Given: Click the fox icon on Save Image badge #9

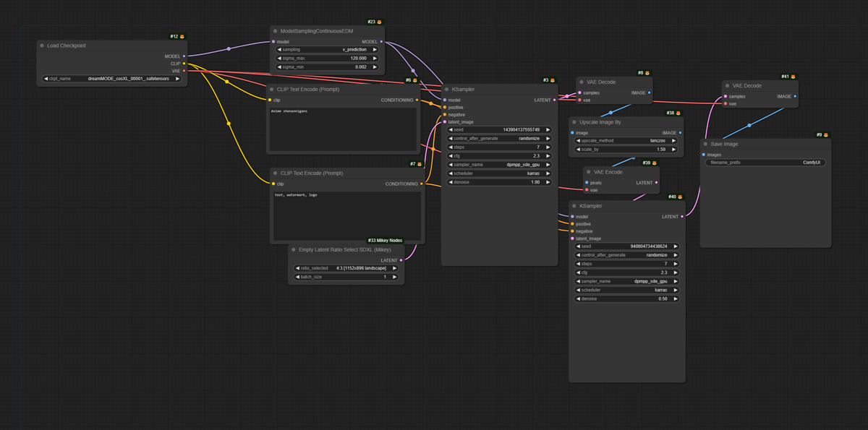Looking at the screenshot, I should 826,135.
